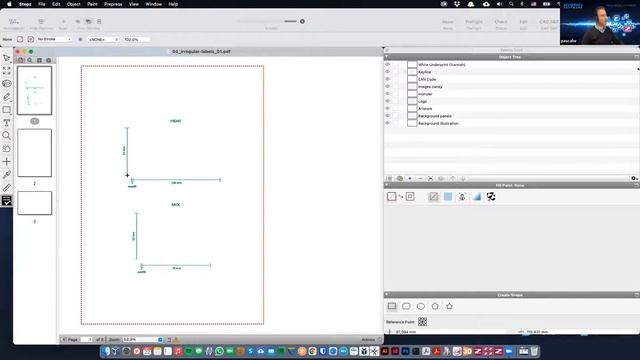Image resolution: width=640 pixels, height=360 pixels.
Task: Select the page 3 thumbnail
Action: [x=35, y=203]
